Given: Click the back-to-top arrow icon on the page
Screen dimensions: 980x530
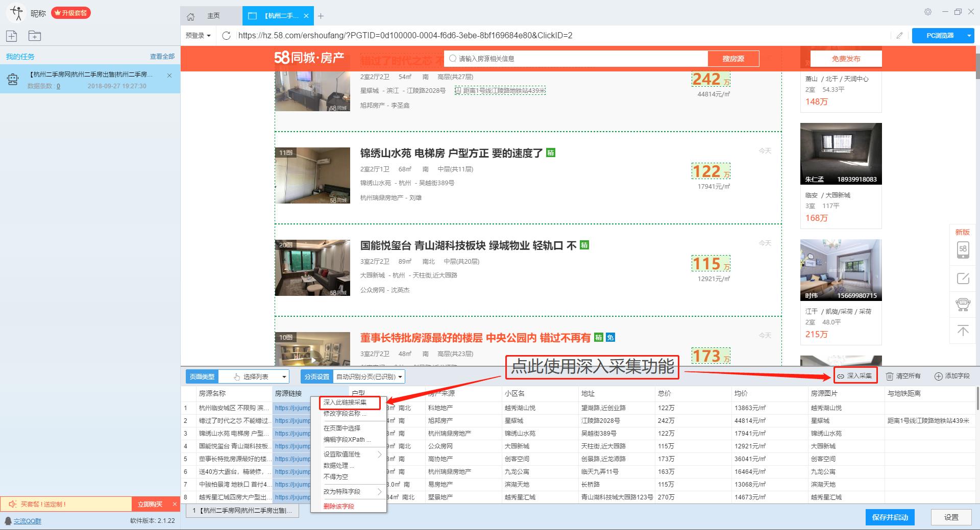Looking at the screenshot, I should [x=963, y=331].
